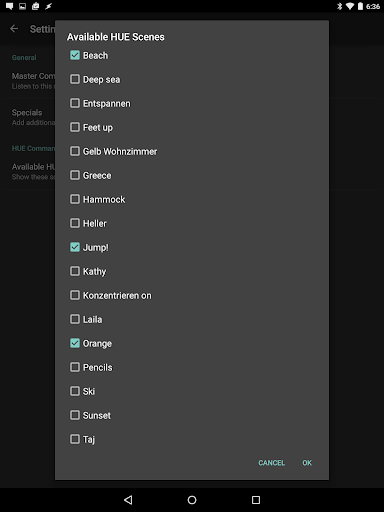This screenshot has width=384, height=512.
Task: Tap the back arrow in Settings header
Action: click(x=14, y=29)
